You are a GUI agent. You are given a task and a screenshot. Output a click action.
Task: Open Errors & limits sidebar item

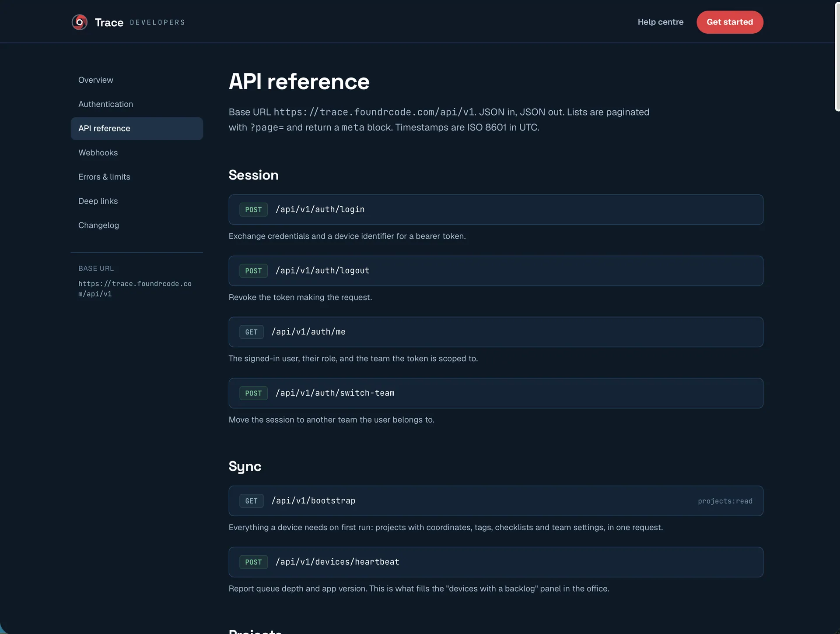click(x=136, y=177)
